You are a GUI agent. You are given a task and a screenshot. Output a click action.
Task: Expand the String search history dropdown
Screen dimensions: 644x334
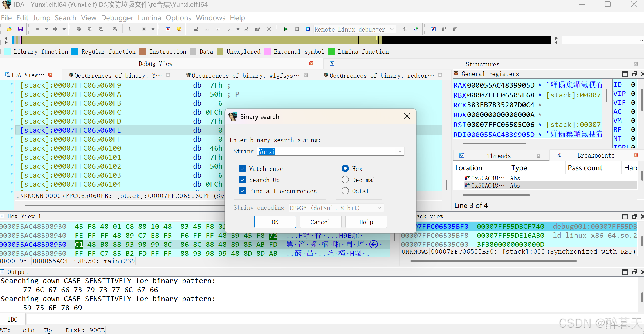(x=400, y=152)
